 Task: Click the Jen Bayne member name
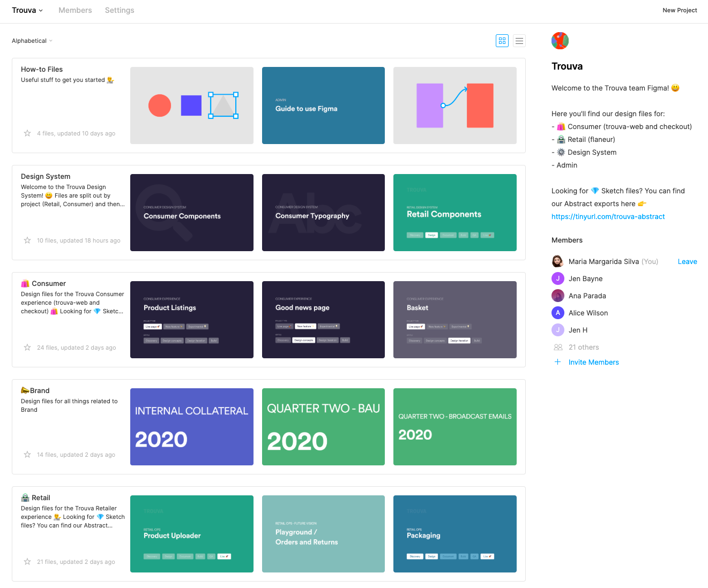click(585, 279)
